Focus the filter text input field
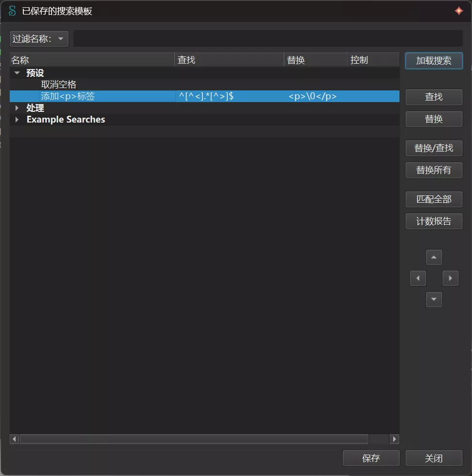The width and height of the screenshot is (472, 476). 268,39
